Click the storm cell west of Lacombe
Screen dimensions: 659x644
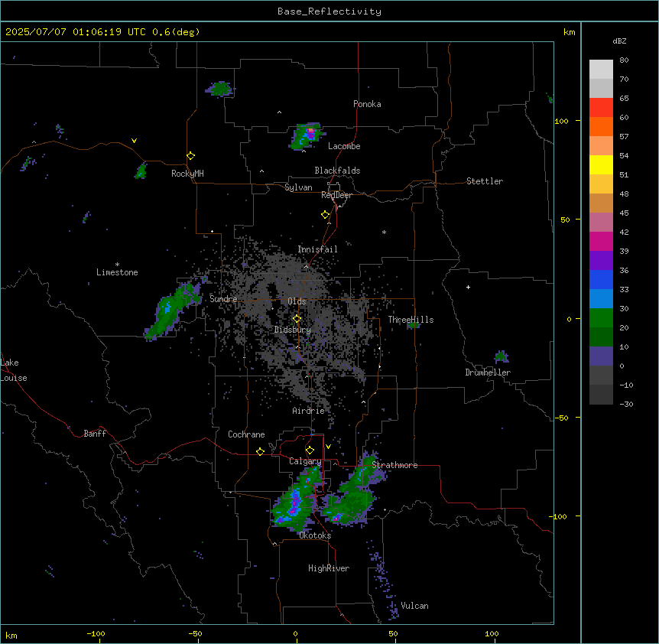(x=307, y=136)
